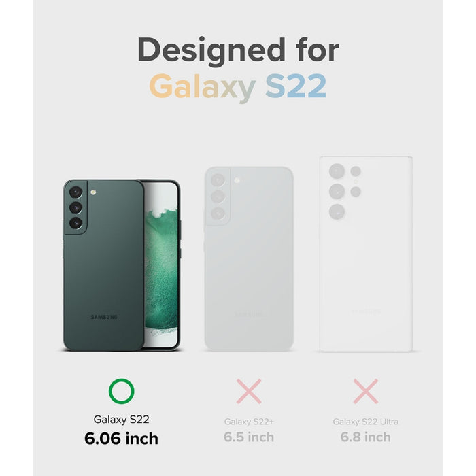The width and height of the screenshot is (476, 476).
Task: Click the green circle compatibility icon
Action: click(121, 391)
